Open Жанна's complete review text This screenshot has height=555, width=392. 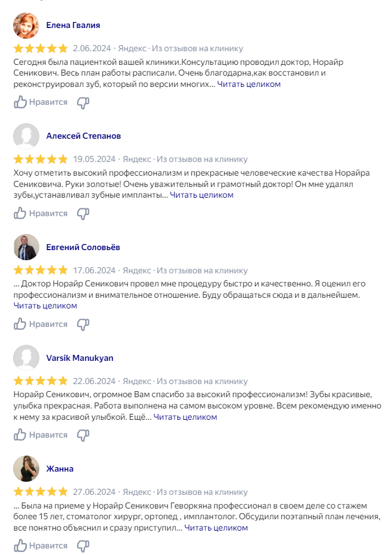point(216,528)
